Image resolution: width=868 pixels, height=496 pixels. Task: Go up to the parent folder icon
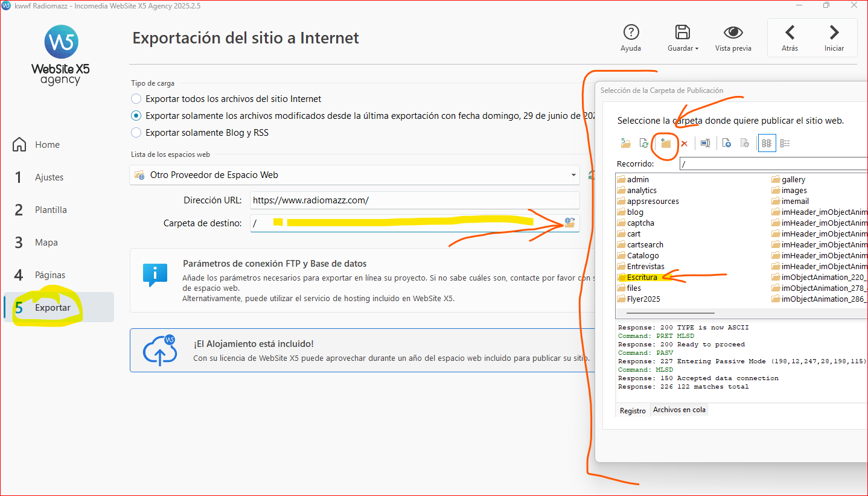(625, 143)
